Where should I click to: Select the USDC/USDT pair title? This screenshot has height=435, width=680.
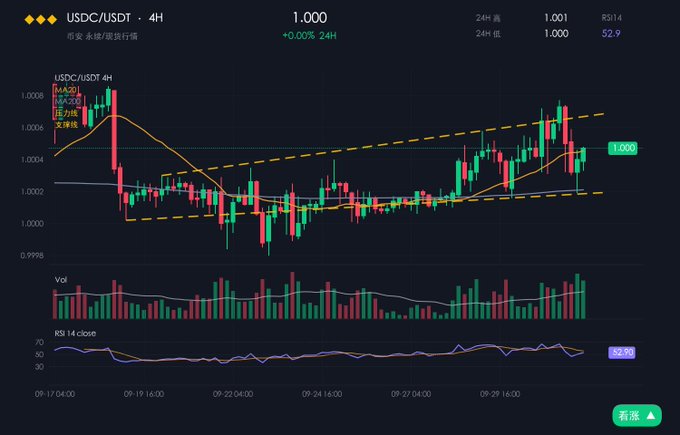98,18
